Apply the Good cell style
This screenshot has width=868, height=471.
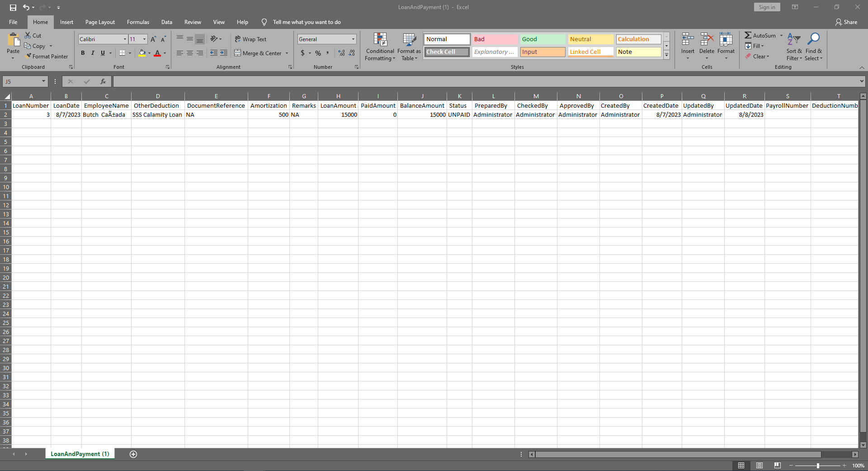pos(542,39)
